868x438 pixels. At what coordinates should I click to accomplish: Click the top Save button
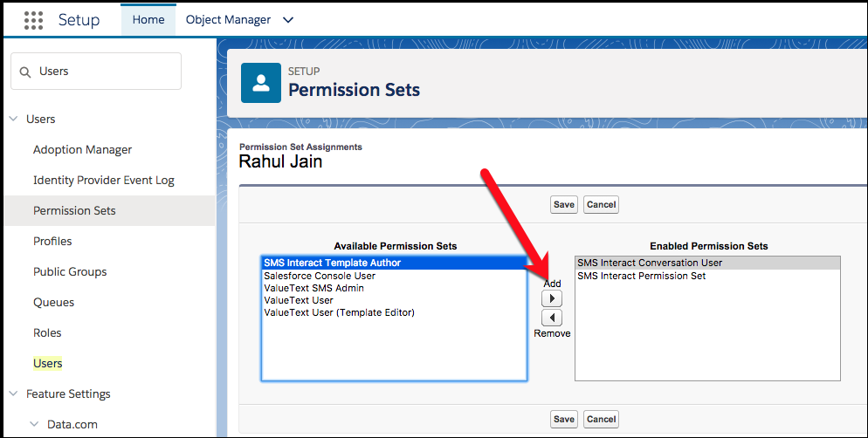[564, 205]
